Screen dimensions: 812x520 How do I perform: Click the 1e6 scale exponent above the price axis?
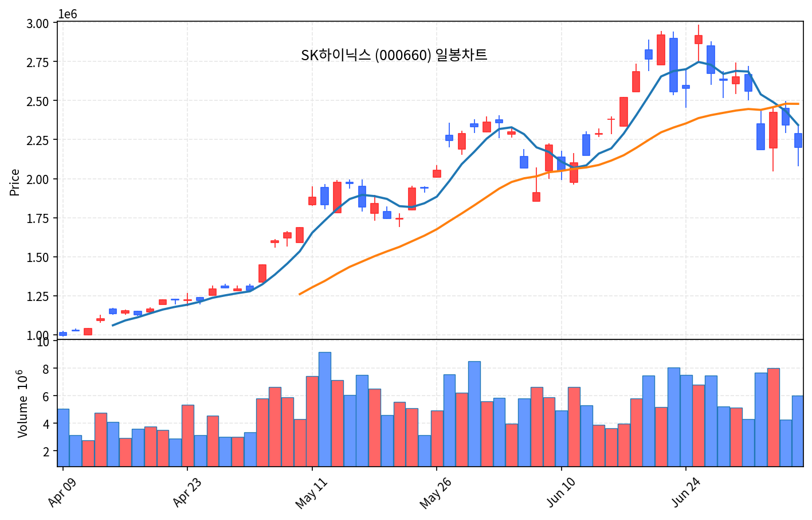coord(68,14)
